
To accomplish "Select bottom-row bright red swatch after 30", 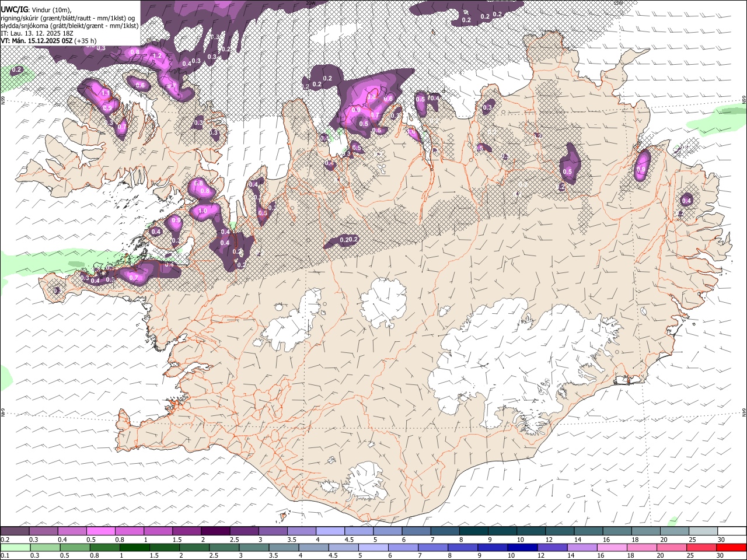I will point(731,547).
